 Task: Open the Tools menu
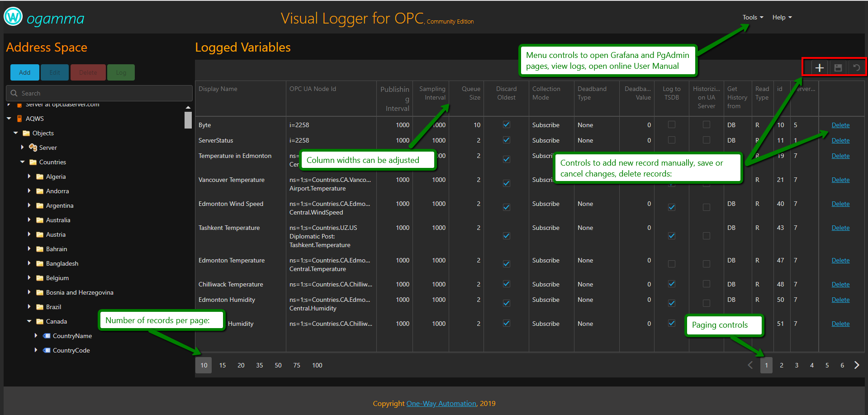click(753, 17)
